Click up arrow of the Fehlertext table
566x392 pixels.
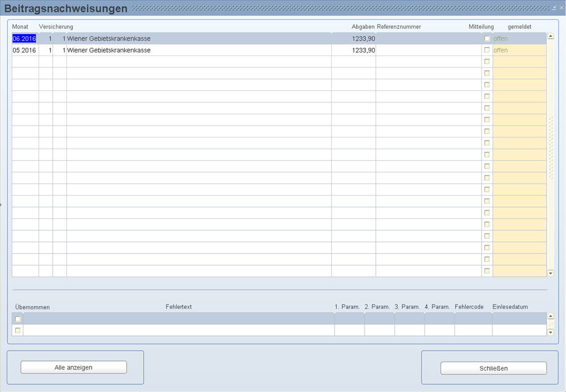[551, 317]
